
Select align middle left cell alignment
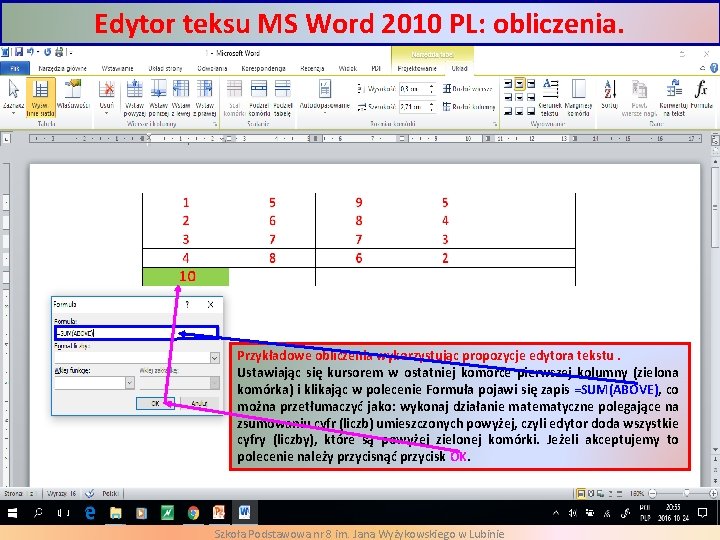tap(508, 97)
